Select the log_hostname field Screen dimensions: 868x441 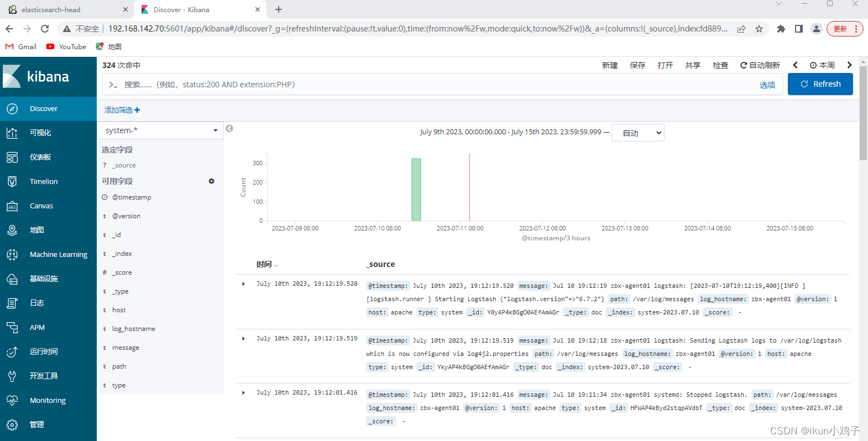[x=134, y=329]
